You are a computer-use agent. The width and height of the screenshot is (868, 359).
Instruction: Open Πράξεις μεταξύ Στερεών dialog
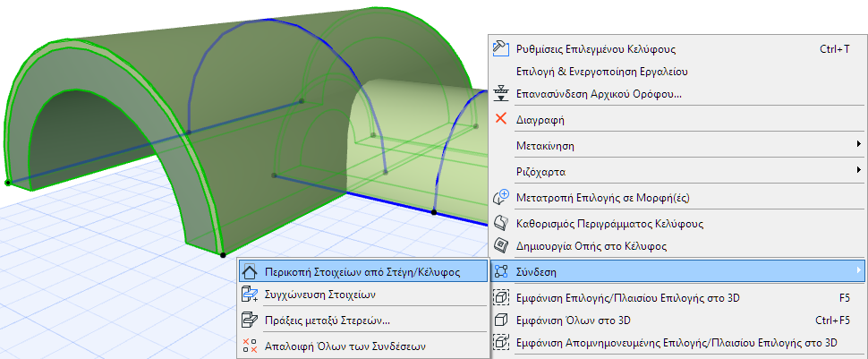(x=362, y=321)
